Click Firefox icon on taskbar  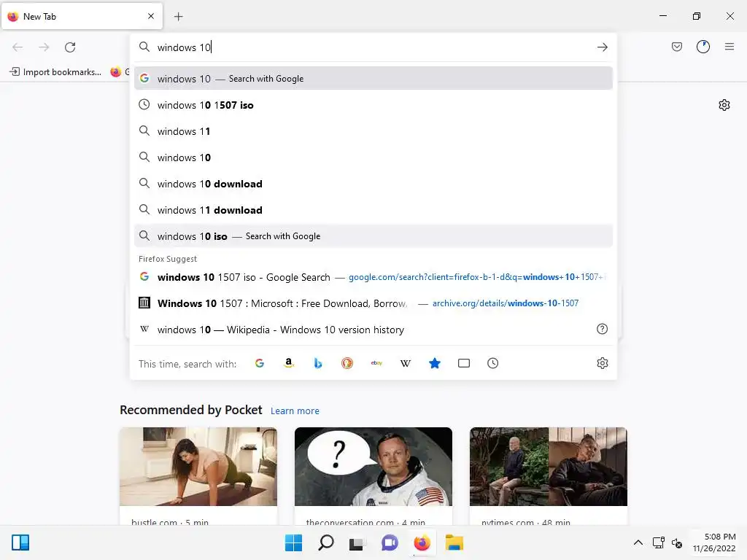point(422,542)
